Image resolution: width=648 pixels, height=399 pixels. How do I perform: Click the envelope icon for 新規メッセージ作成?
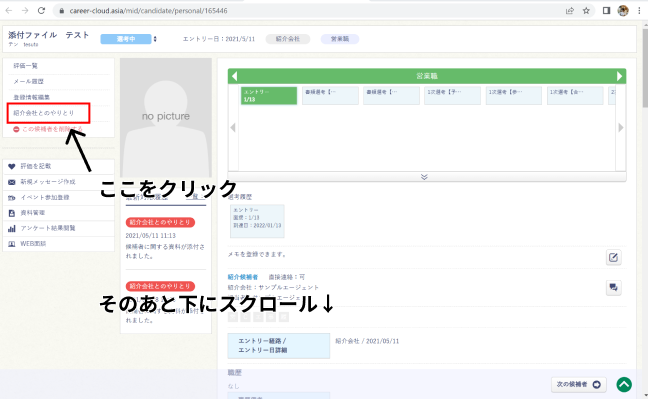pyautogui.click(x=12, y=182)
